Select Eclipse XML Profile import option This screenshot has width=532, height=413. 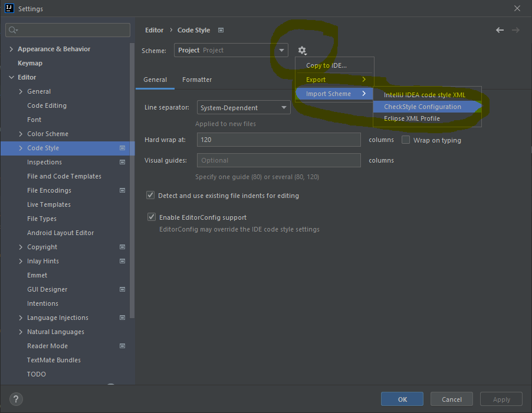pyautogui.click(x=427, y=118)
